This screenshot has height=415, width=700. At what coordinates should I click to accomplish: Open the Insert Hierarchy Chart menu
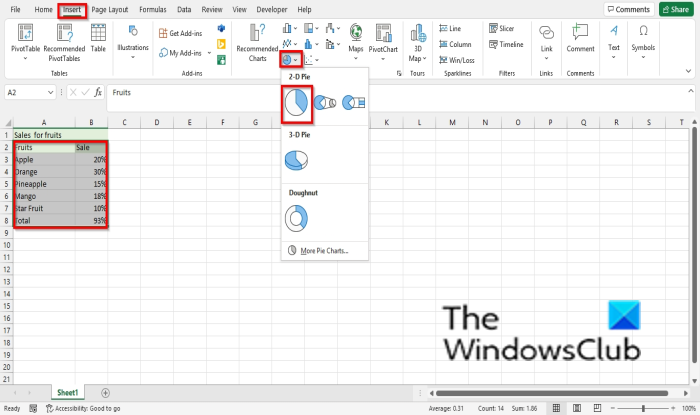(311, 29)
